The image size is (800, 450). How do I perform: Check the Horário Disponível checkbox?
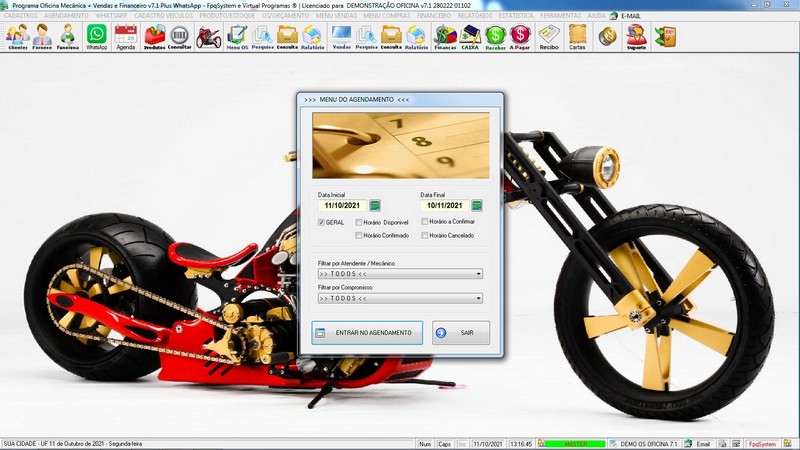coord(359,222)
